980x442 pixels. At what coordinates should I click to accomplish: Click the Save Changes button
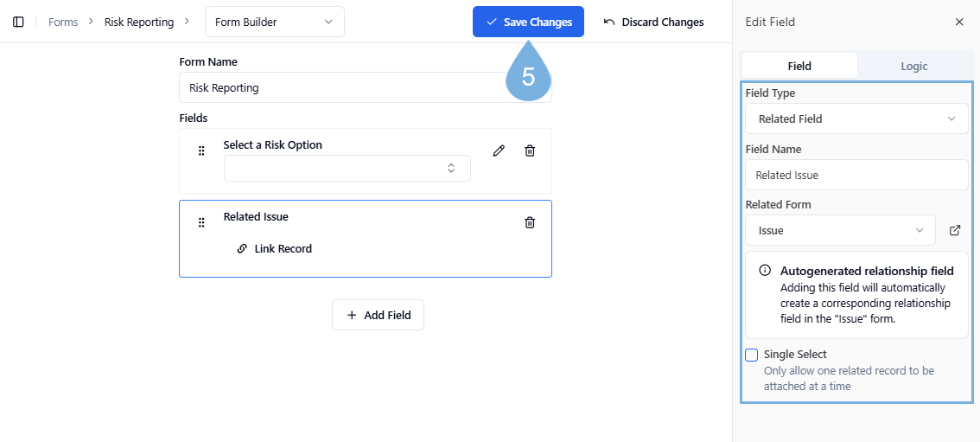pyautogui.click(x=528, y=22)
